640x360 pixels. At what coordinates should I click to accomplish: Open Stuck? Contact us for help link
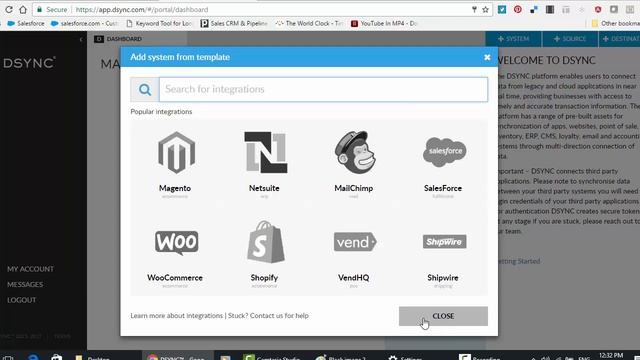[268, 316]
